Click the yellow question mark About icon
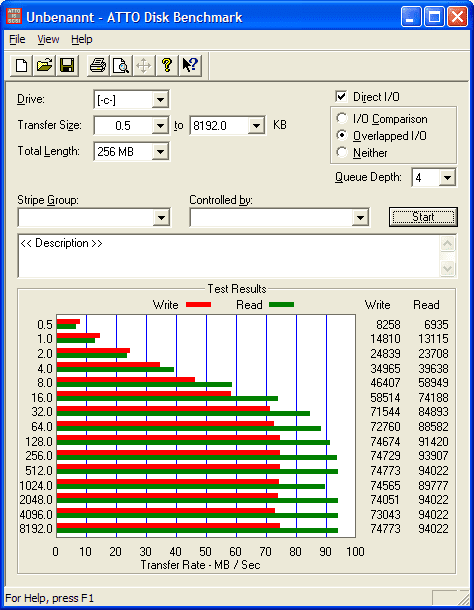474x610 pixels. click(x=167, y=65)
